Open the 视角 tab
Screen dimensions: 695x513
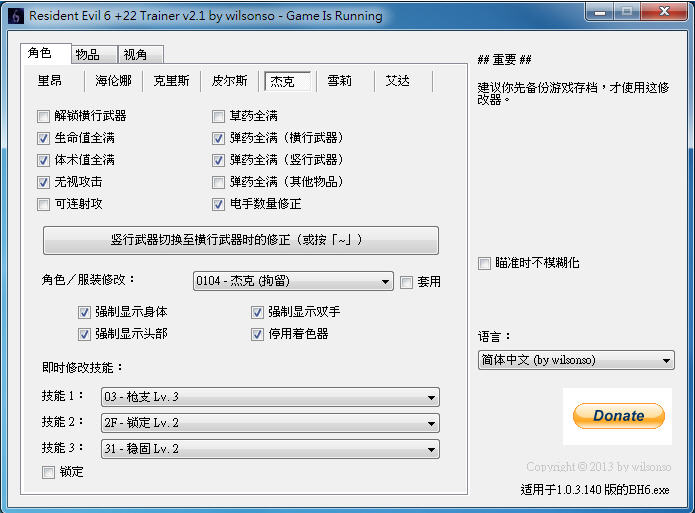pyautogui.click(x=141, y=55)
